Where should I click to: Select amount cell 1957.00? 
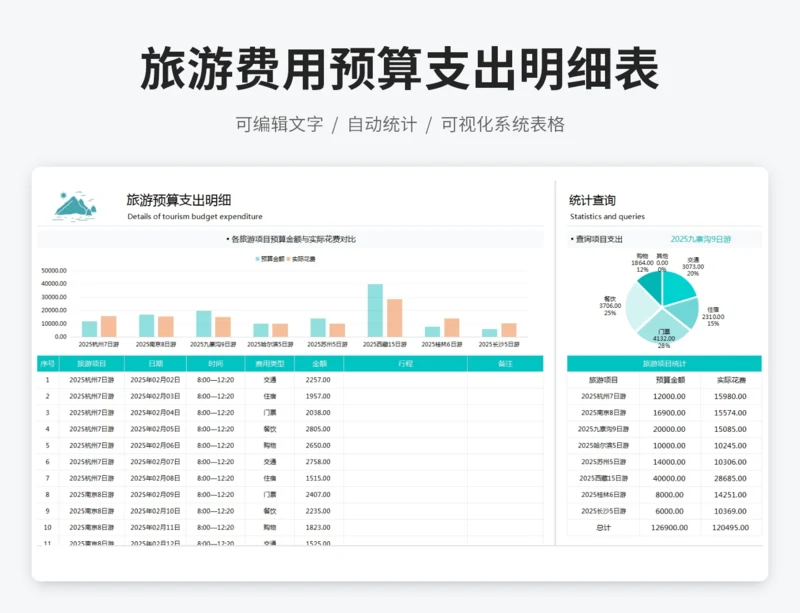pyautogui.click(x=318, y=396)
